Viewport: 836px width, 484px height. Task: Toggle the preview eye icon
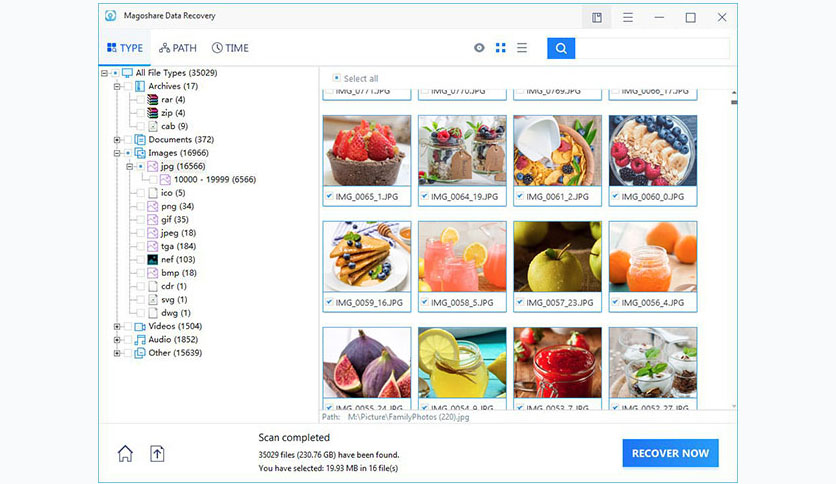(x=479, y=48)
